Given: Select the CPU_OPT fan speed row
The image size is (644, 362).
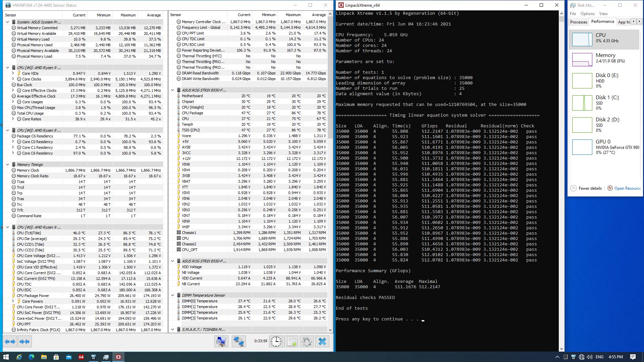Looking at the screenshot, I should click(248, 249).
